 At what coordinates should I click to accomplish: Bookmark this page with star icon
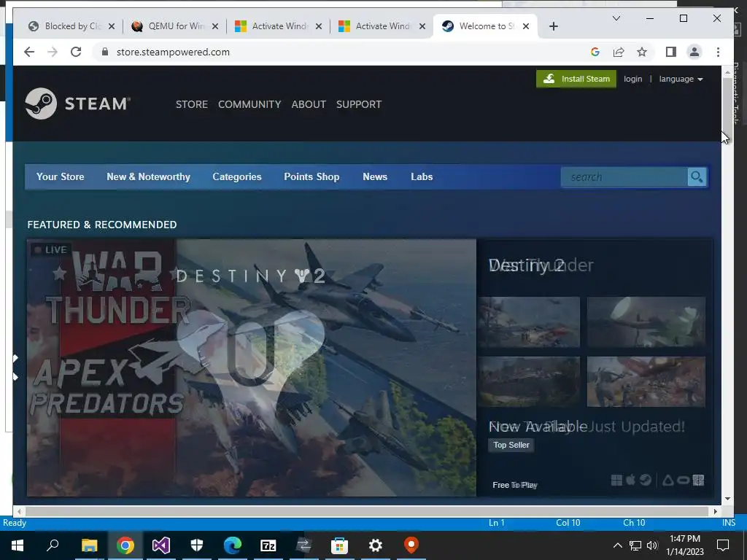[x=642, y=52]
